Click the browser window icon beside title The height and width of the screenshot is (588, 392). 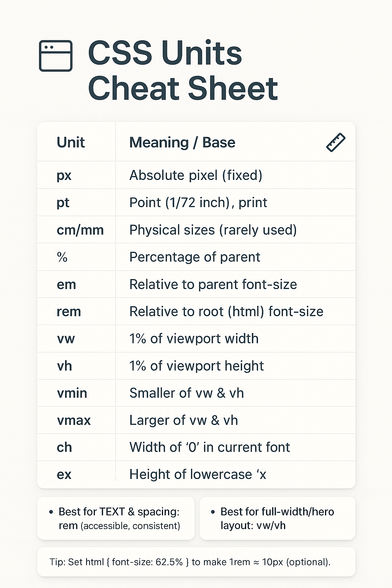pos(56,56)
